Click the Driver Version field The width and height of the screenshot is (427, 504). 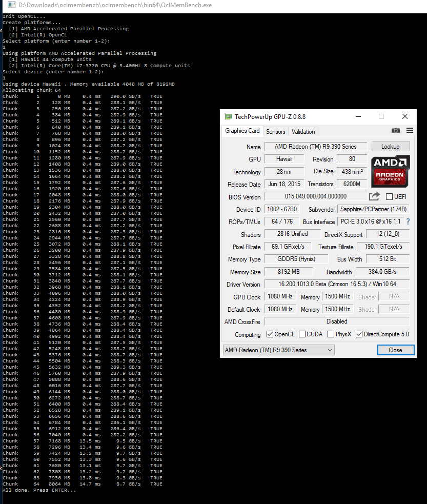pyautogui.click(x=337, y=284)
